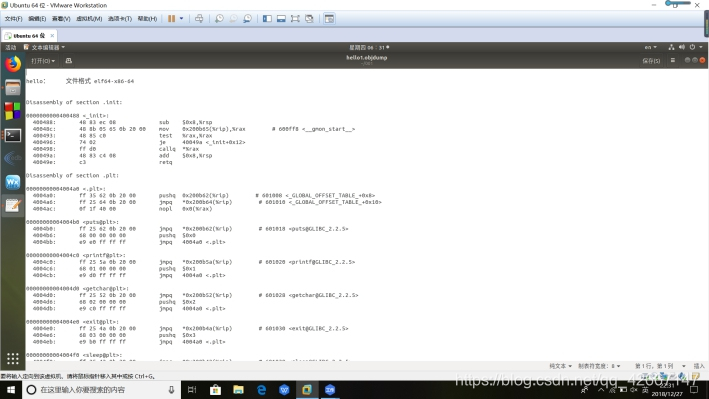Open the 文本编辑器 app menu

click(x=44, y=47)
